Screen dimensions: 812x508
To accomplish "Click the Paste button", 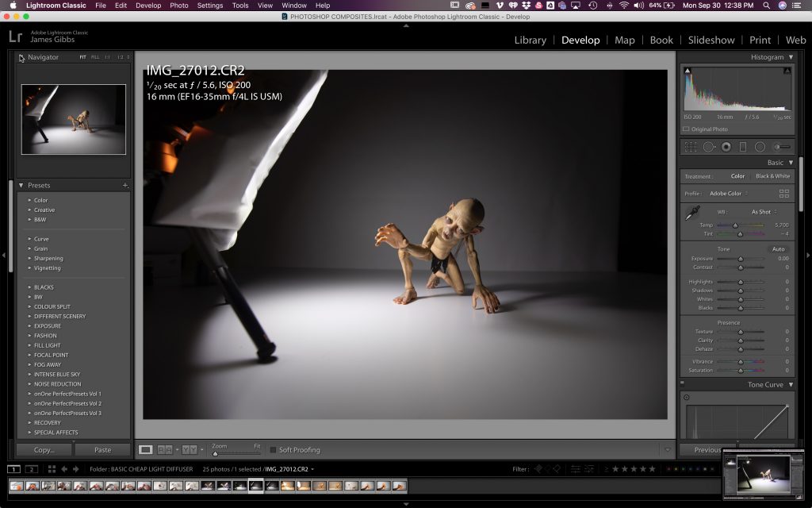I will (x=102, y=450).
